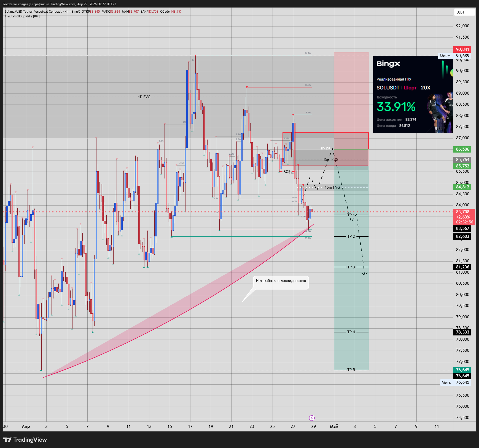Click the 74,500 tick on price axis
This screenshot has height=448, width=479.
[x=462, y=418]
